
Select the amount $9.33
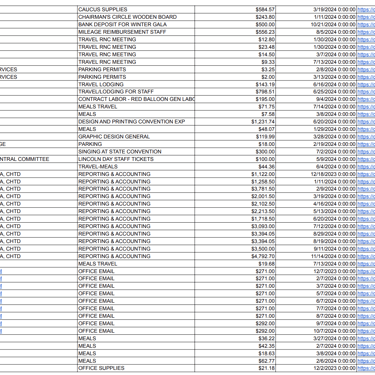tap(268, 62)
